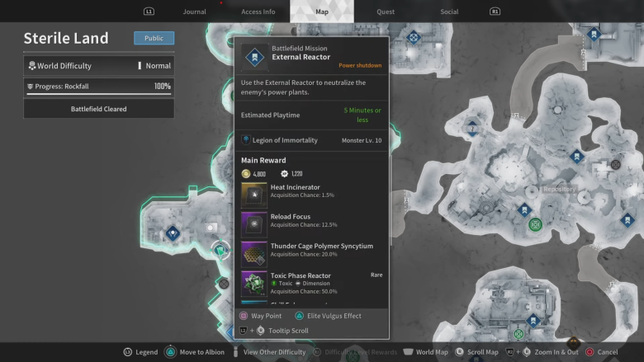This screenshot has width=644, height=362.
Task: Open the Social tab
Action: point(449,12)
